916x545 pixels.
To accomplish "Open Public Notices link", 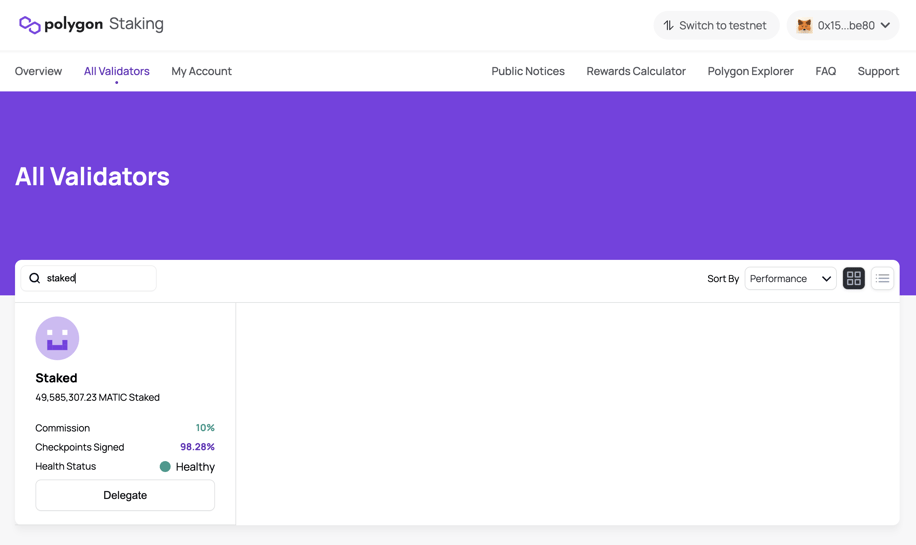I will 528,71.
